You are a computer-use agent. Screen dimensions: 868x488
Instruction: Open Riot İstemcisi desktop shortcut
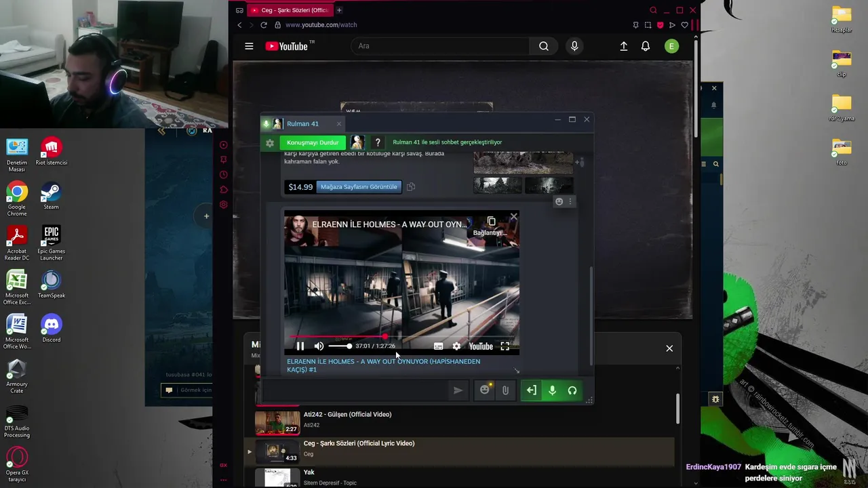(51, 152)
